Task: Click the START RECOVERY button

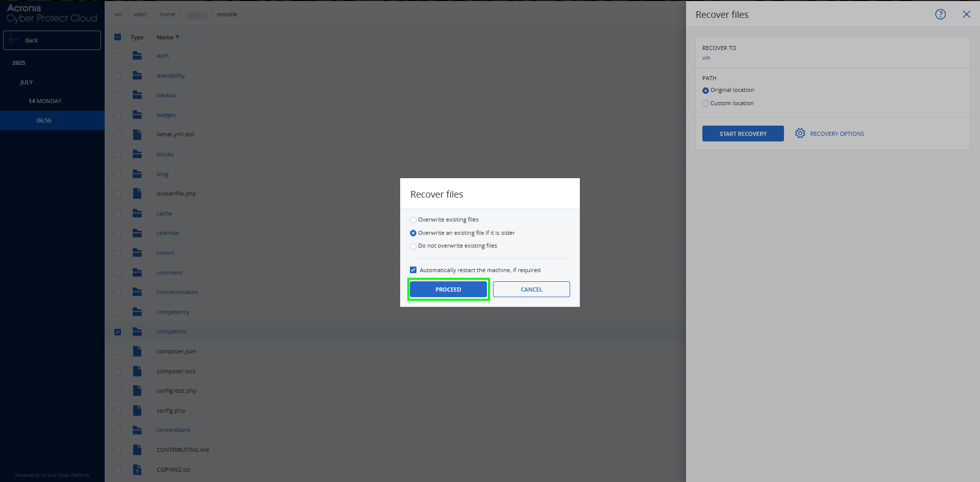Action: [x=743, y=133]
